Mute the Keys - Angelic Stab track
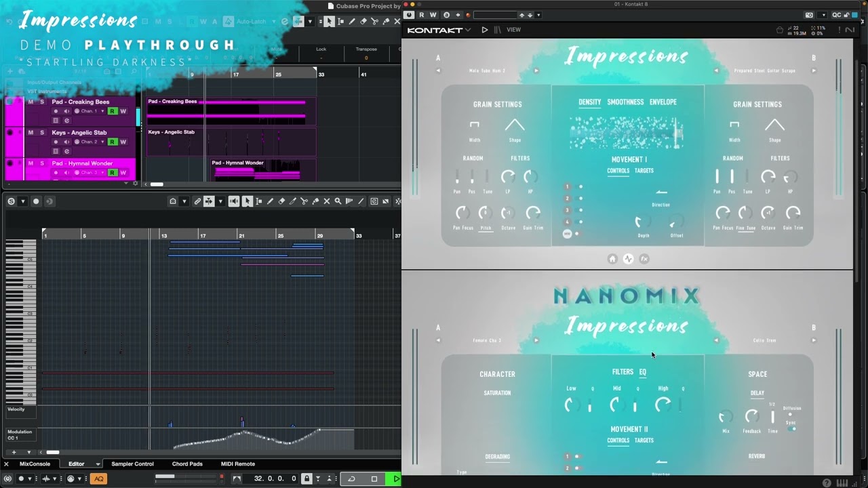 (31, 133)
